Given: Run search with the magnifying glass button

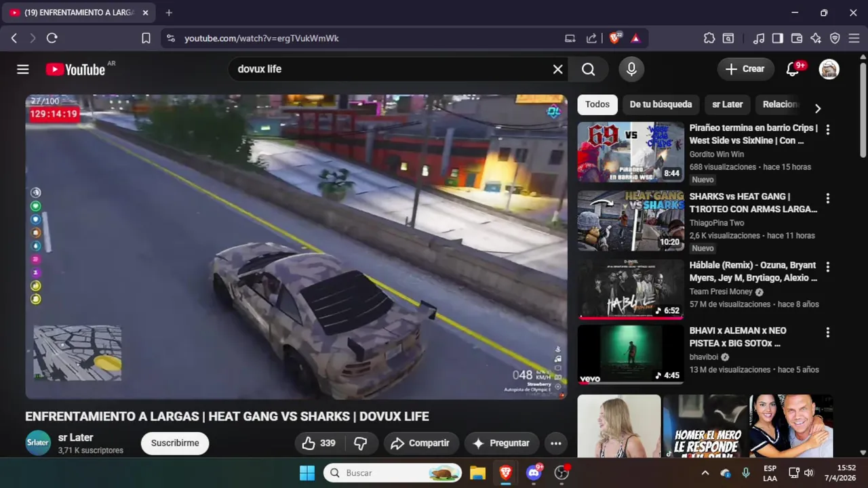Looking at the screenshot, I should [x=588, y=69].
